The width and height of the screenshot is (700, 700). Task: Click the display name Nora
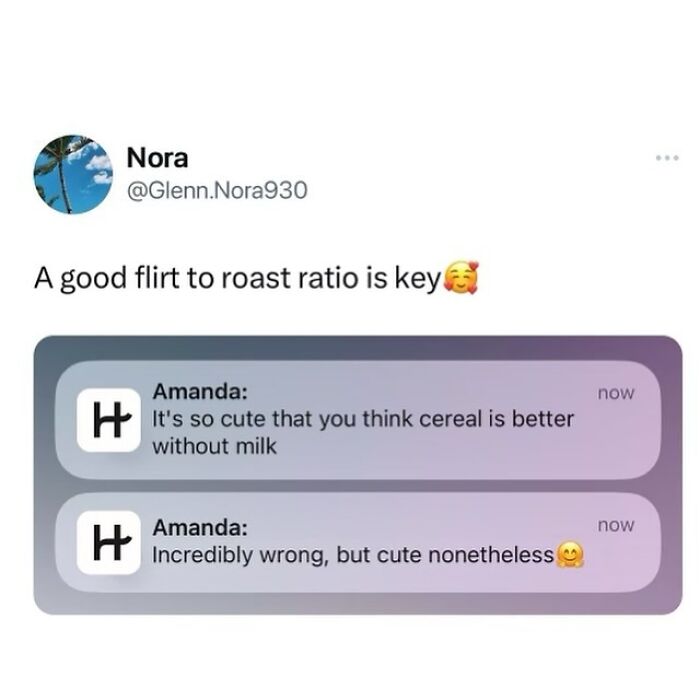[157, 158]
